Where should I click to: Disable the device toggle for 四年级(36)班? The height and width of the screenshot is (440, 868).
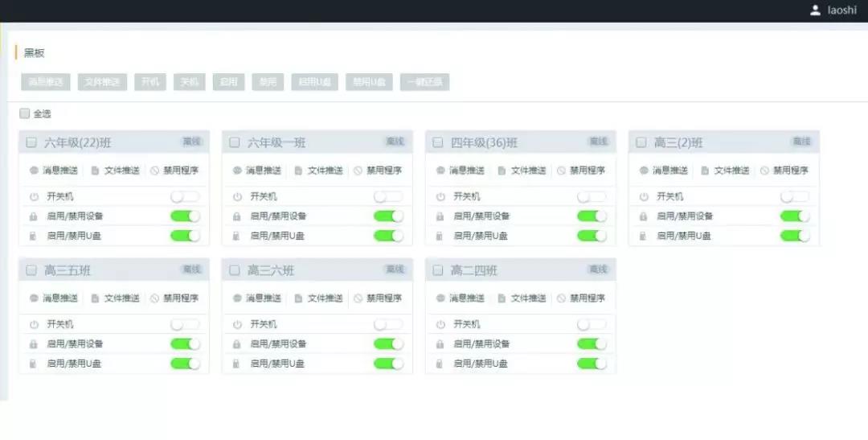pyautogui.click(x=592, y=216)
